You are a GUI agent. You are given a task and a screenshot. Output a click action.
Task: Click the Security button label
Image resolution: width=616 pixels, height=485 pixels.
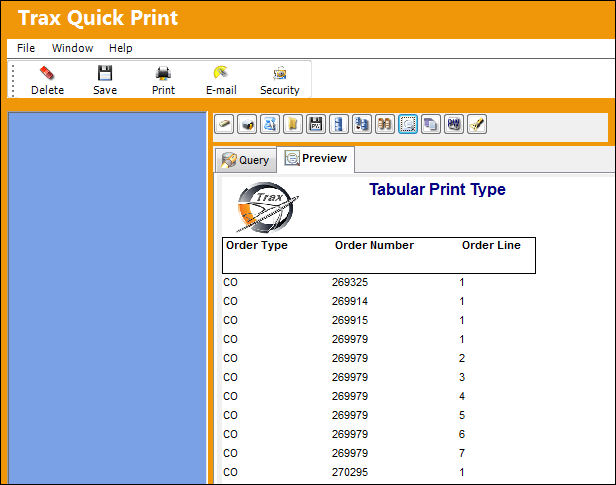[x=280, y=90]
